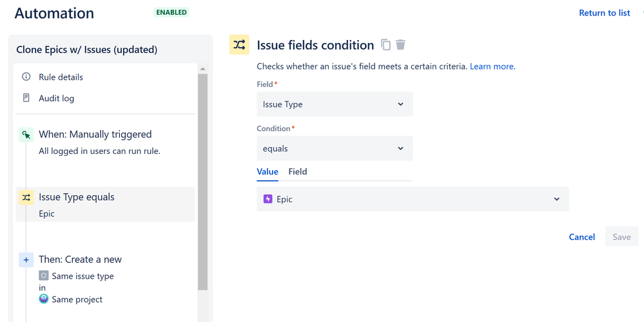Click the Same issue type icon
The image size is (644, 322).
44,276
